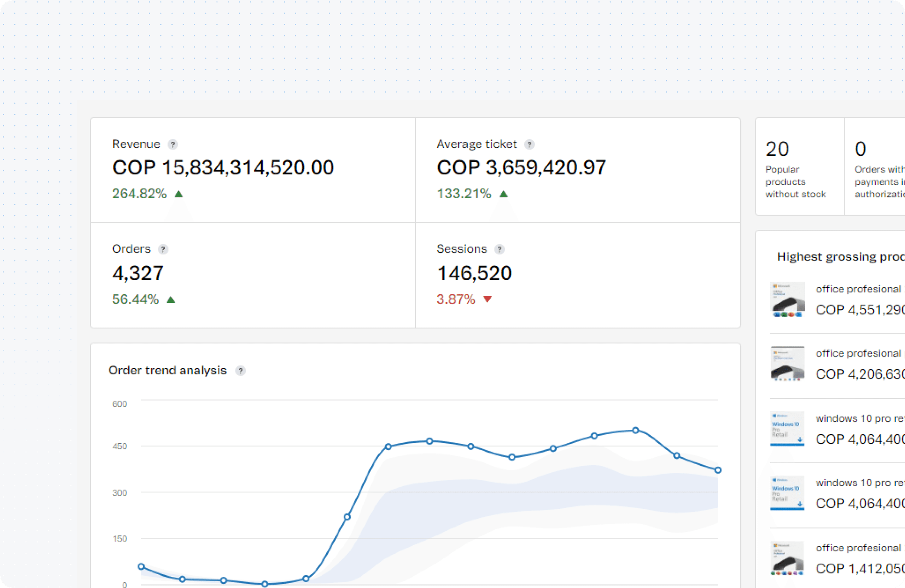Click the red decline arrow under Sessions
This screenshot has height=588, width=905.
488,299
